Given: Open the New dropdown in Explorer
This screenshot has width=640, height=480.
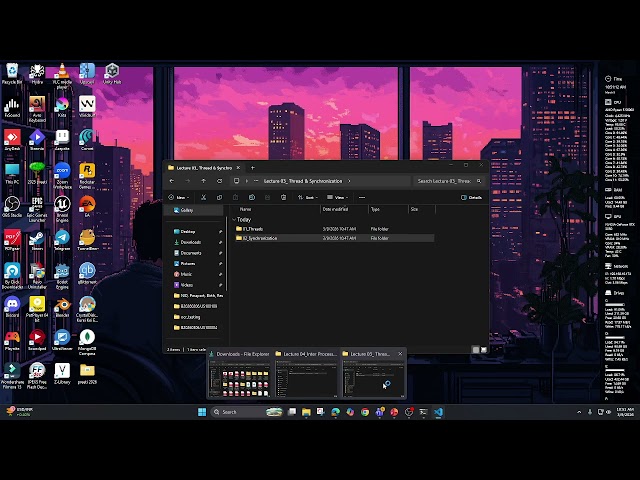Looking at the screenshot, I should coord(178,198).
